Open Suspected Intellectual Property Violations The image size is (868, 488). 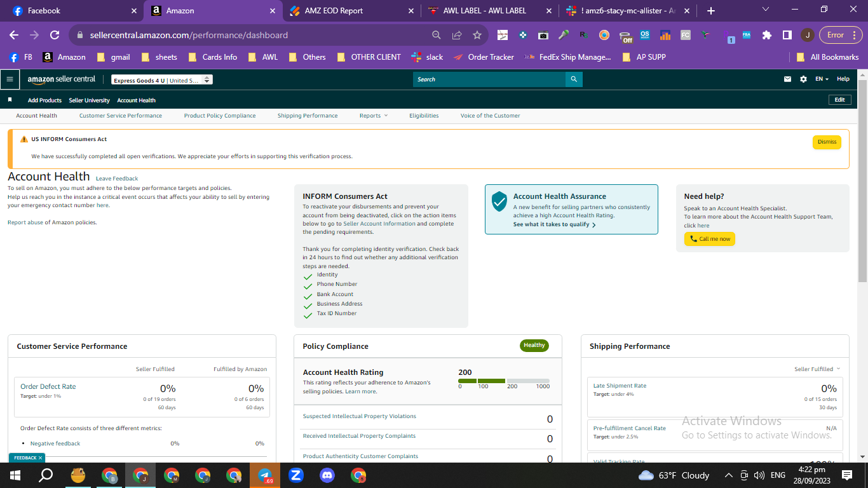(x=360, y=416)
